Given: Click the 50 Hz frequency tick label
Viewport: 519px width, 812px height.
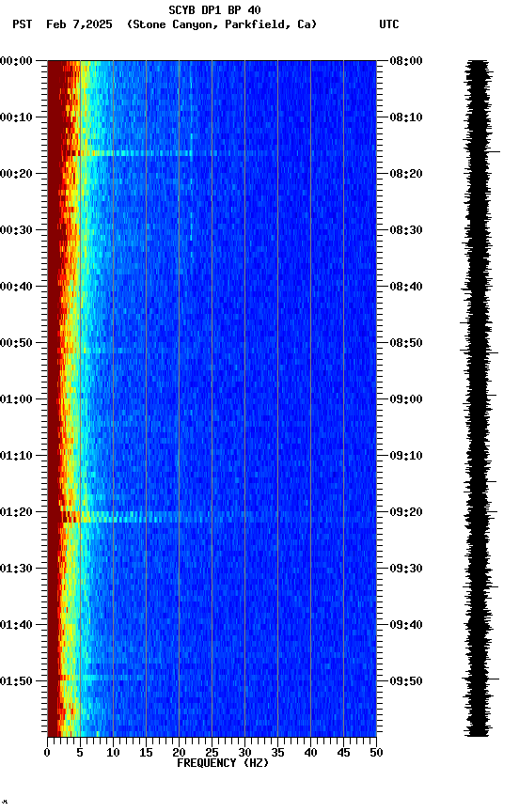Looking at the screenshot, I should coord(376,753).
